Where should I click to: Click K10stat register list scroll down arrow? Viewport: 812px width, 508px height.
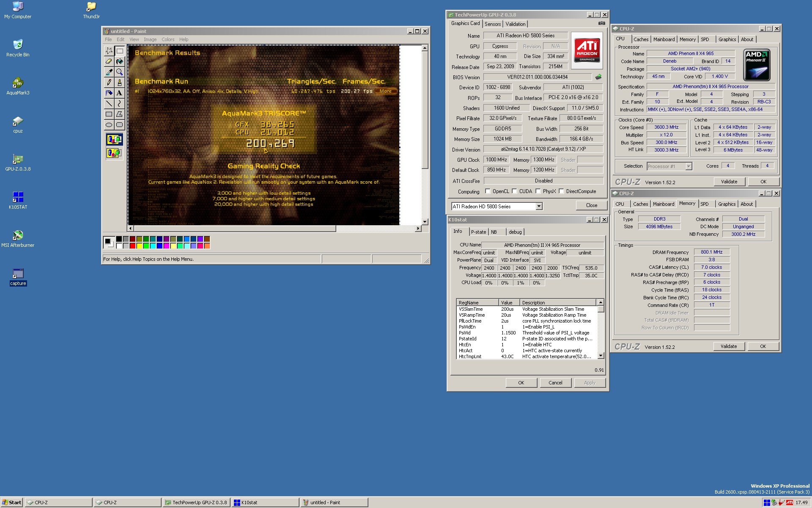click(601, 356)
